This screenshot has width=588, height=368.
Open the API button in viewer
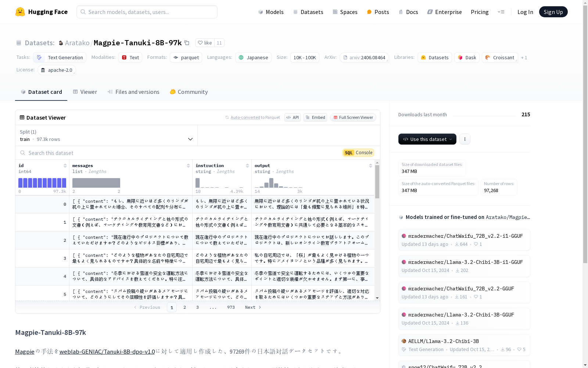pos(293,117)
